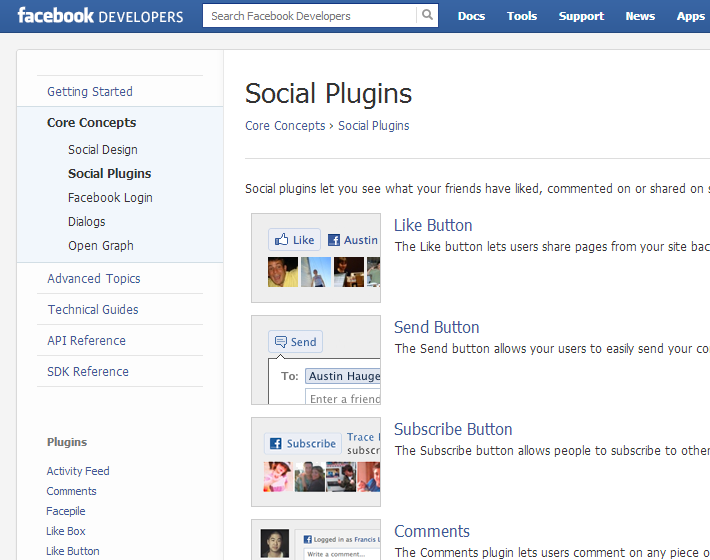The height and width of the screenshot is (560, 710).
Task: Open Dialogs in sidebar
Action: click(86, 222)
